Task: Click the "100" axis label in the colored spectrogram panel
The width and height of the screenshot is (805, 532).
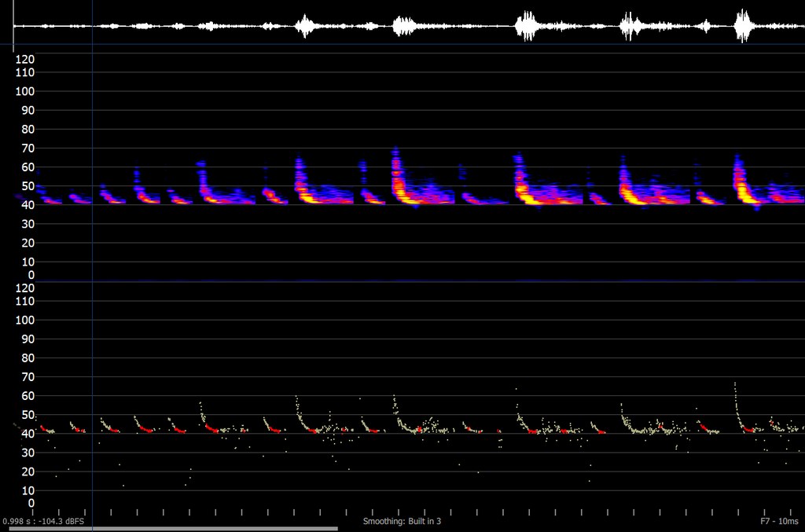Action: (24, 91)
